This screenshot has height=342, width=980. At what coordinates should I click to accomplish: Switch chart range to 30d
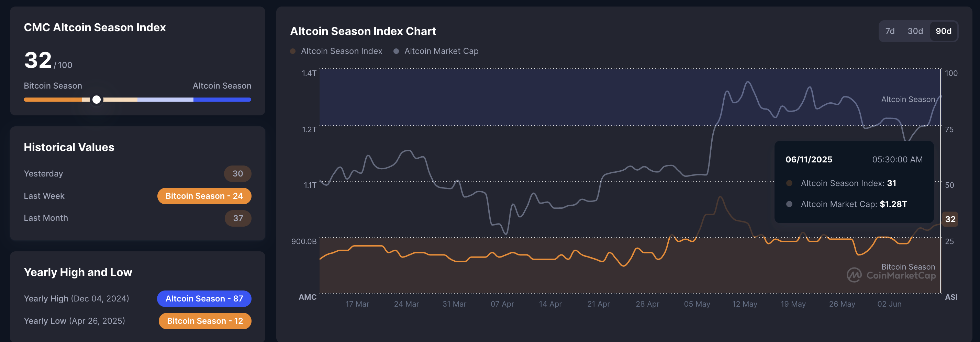point(915,31)
